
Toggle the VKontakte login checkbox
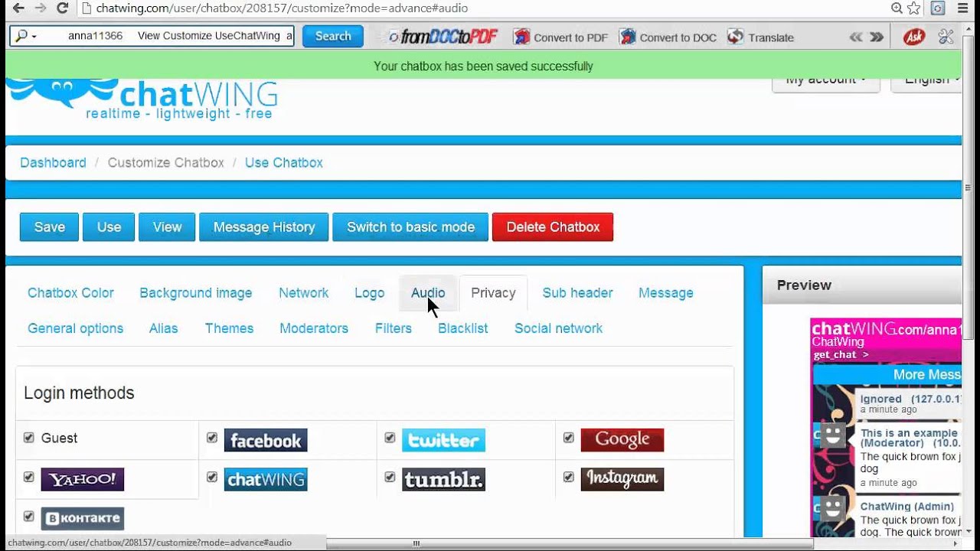tap(29, 516)
